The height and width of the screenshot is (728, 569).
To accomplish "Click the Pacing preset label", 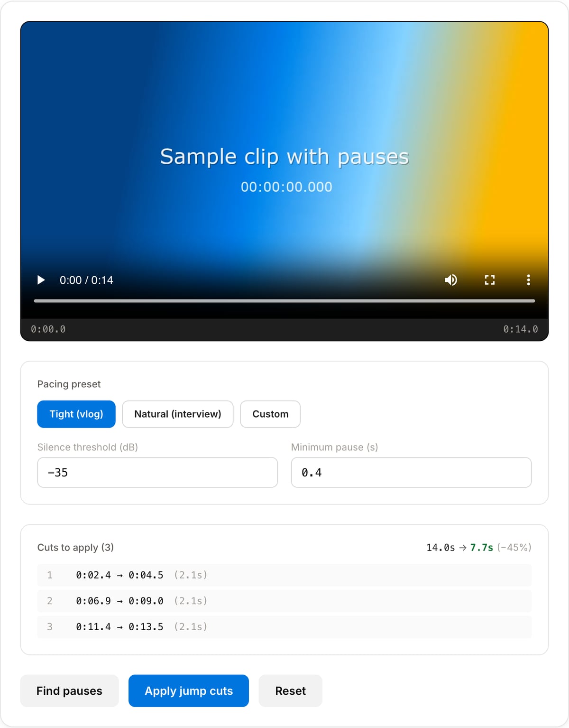I will [x=69, y=384].
